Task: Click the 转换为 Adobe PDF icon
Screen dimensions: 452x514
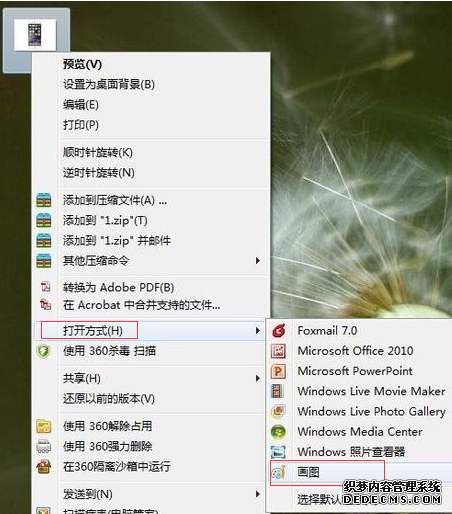Action: [45, 287]
